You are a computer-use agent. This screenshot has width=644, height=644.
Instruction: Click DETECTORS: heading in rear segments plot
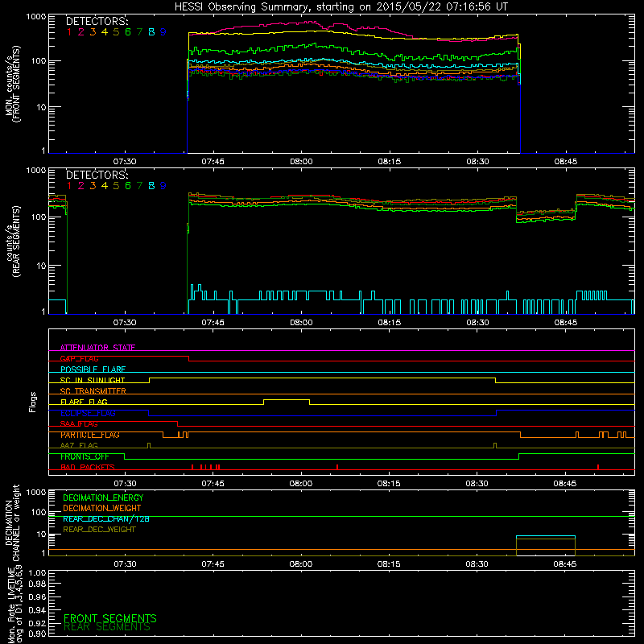(97, 175)
